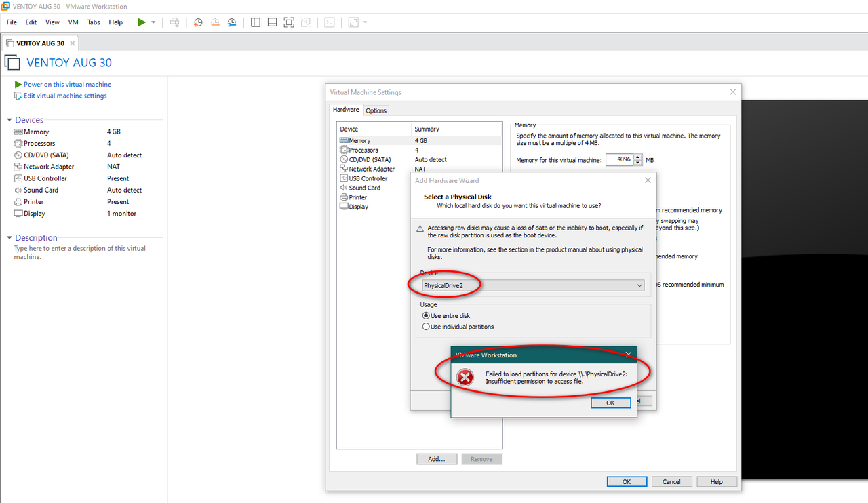Click the Remove button in settings
868x503 pixels.
pyautogui.click(x=481, y=459)
